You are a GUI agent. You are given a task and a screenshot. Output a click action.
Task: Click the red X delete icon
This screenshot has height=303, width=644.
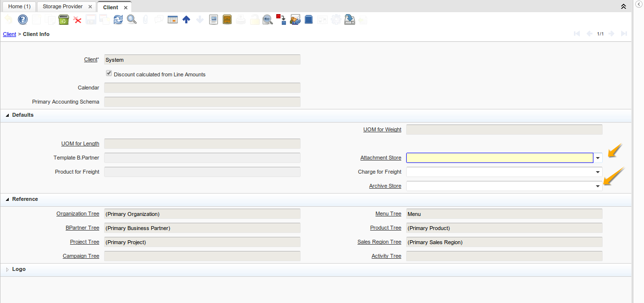click(77, 19)
